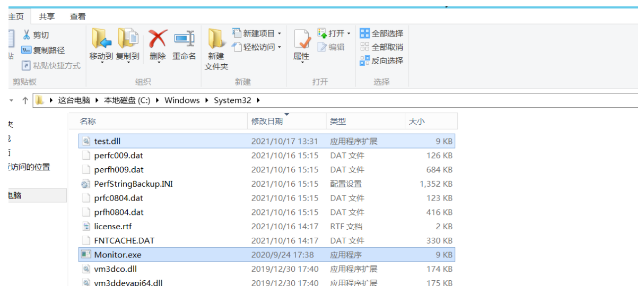The height and width of the screenshot is (294, 644).
Task: Click the 2021/10/17 13:31 date cell
Action: tap(284, 141)
